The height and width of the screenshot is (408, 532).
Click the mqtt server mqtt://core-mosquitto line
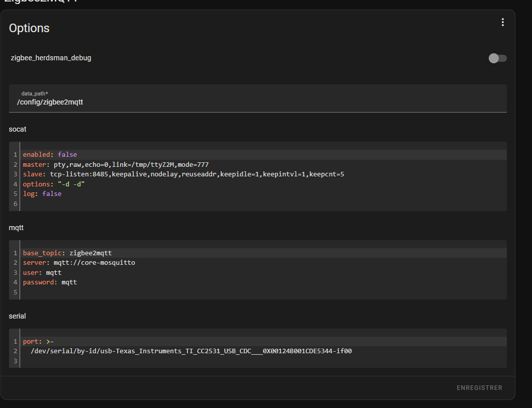click(79, 263)
